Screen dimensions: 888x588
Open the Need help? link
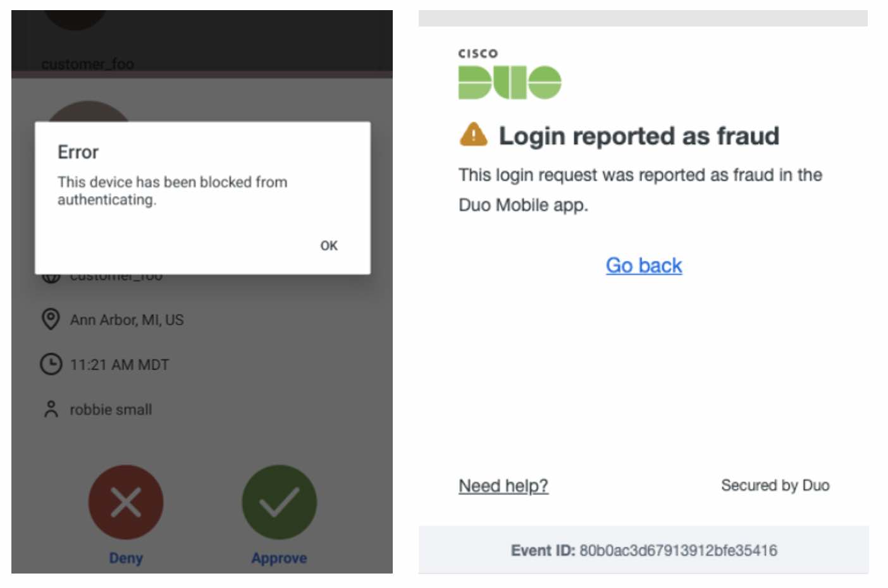pos(503,486)
